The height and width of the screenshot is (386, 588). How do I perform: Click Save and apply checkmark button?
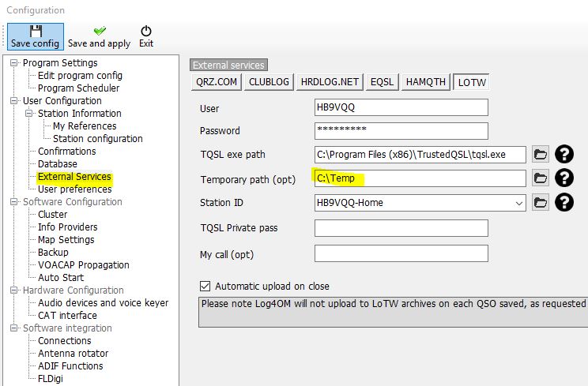point(100,36)
